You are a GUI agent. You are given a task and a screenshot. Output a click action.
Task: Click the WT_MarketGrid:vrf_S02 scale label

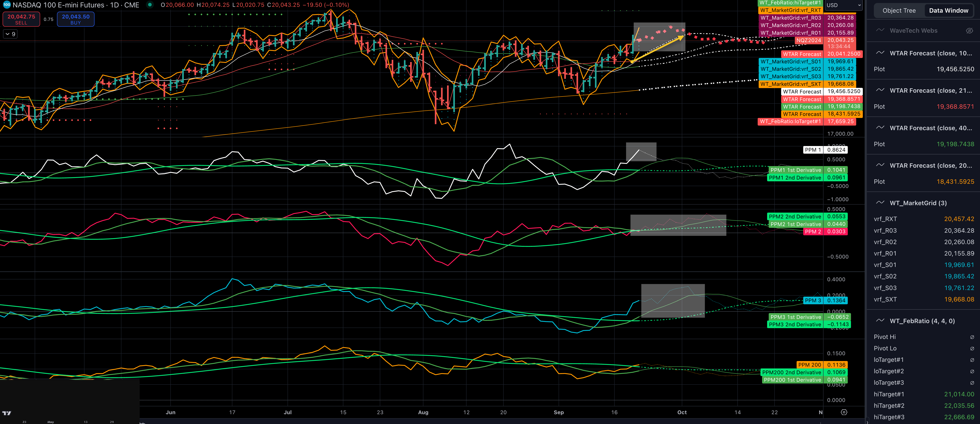tap(791, 69)
